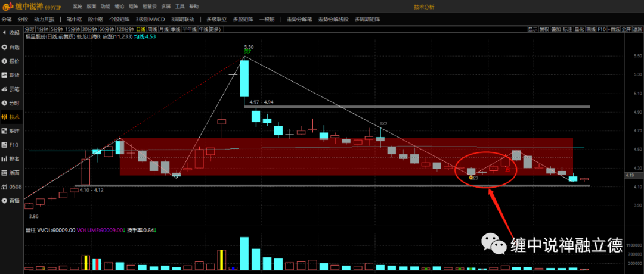Switch to 30分钟 period tab
The width and height of the screenshot is (644, 274).
coord(89,29)
